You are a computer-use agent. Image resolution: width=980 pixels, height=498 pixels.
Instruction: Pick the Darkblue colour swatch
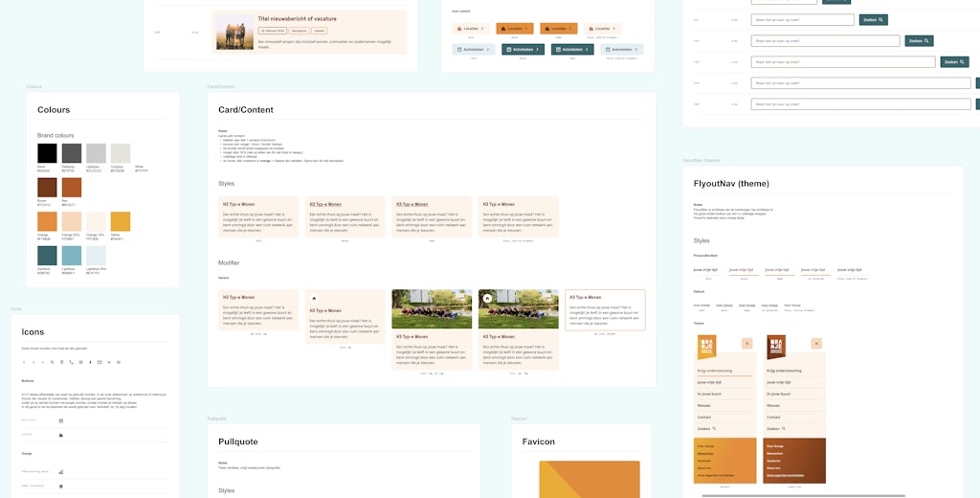click(x=47, y=256)
